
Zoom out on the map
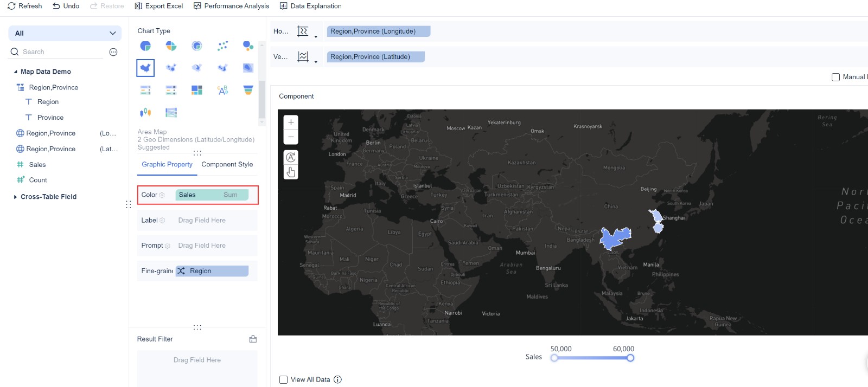click(x=291, y=137)
